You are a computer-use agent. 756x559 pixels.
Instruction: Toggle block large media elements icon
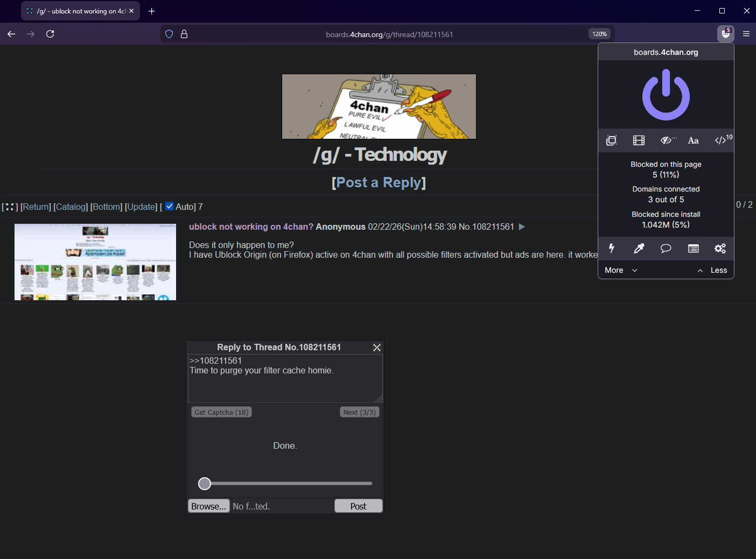click(639, 140)
